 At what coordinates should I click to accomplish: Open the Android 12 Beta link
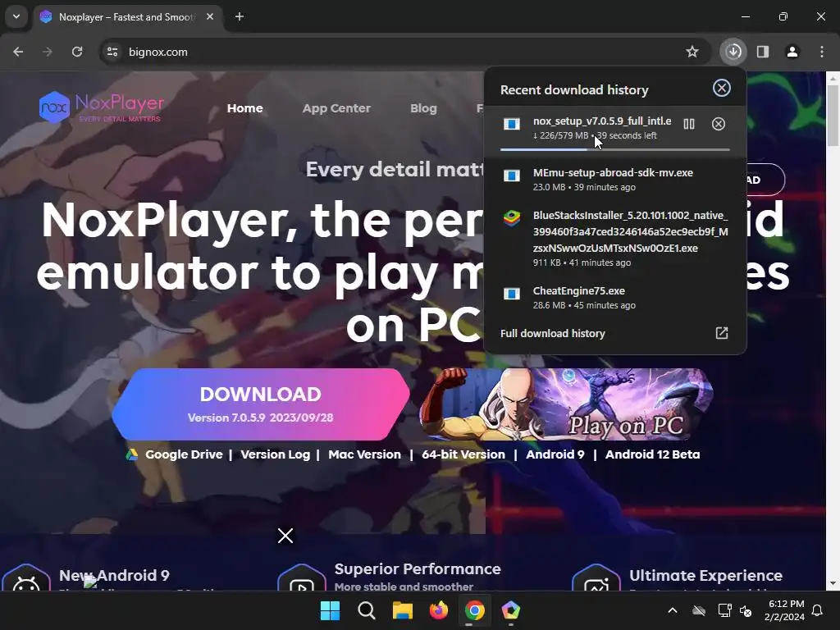click(x=652, y=454)
